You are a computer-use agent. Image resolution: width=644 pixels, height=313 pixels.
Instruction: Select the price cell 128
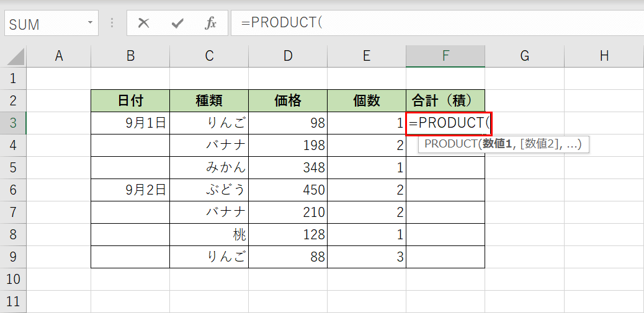coord(288,235)
